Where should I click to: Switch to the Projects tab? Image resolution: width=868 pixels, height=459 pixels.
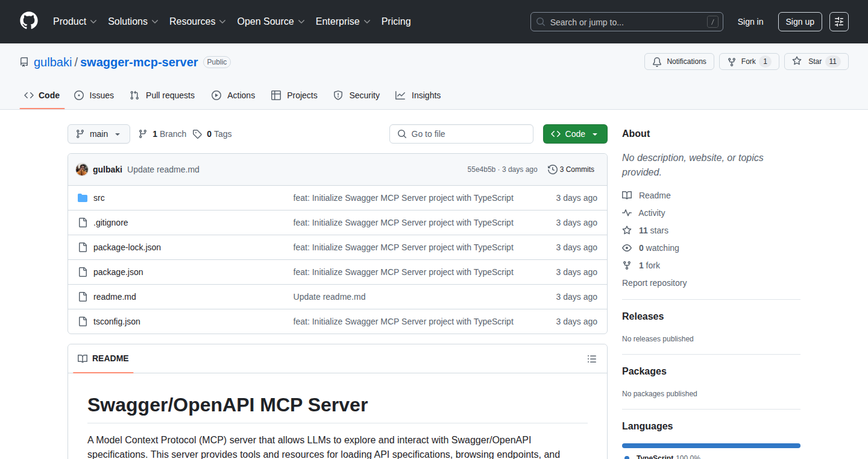pyautogui.click(x=294, y=95)
